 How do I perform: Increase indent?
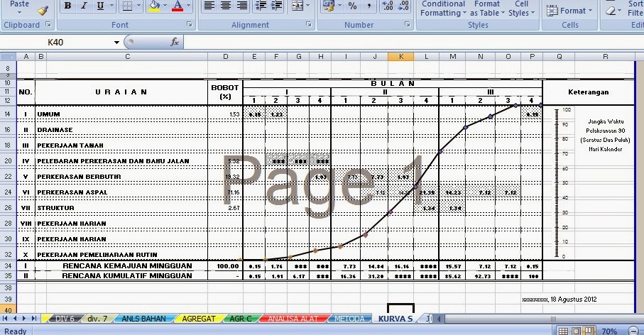click(277, 6)
